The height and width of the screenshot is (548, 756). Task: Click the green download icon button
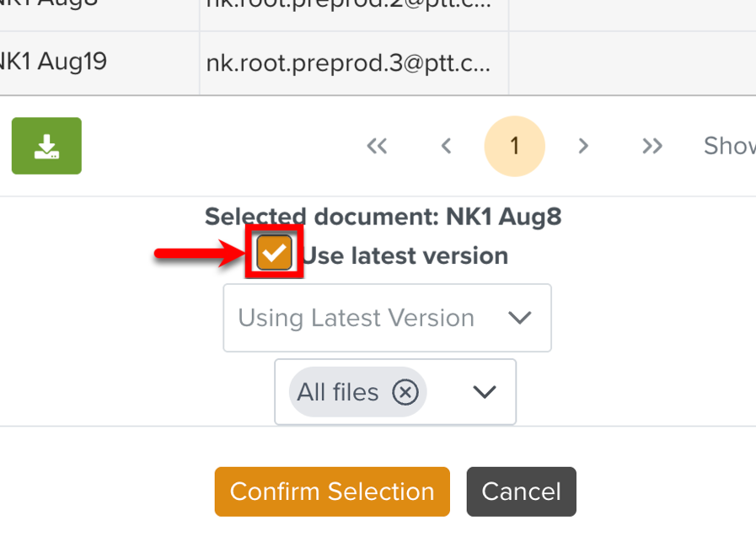[x=46, y=146]
